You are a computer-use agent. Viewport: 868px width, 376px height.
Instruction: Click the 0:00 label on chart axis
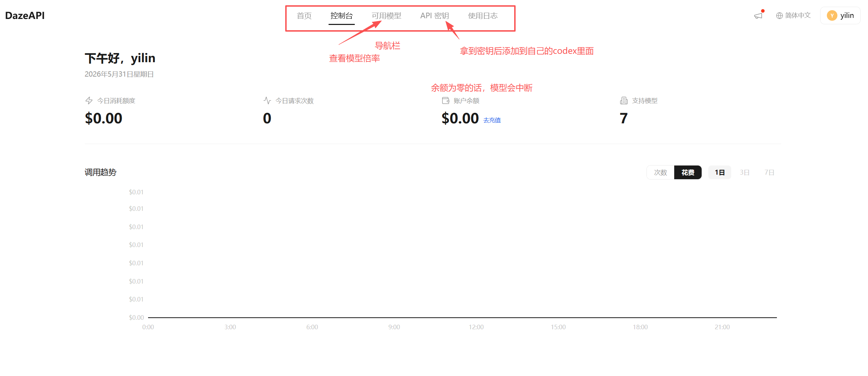148,327
